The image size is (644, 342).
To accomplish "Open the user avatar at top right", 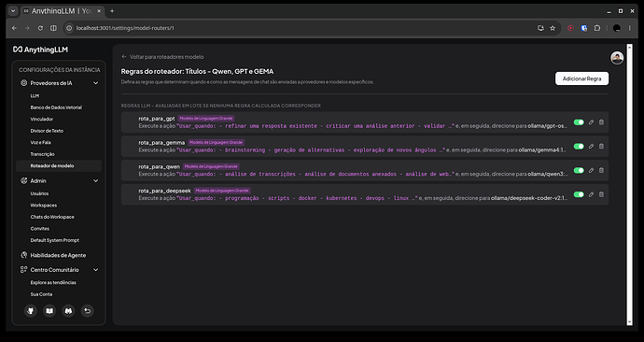I will [x=617, y=58].
